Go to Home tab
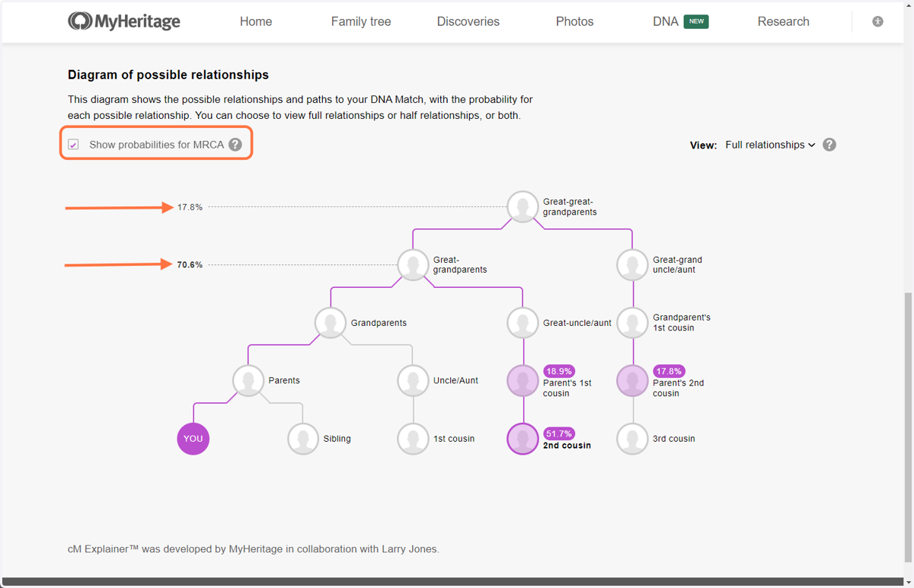The width and height of the screenshot is (914, 588). (256, 21)
